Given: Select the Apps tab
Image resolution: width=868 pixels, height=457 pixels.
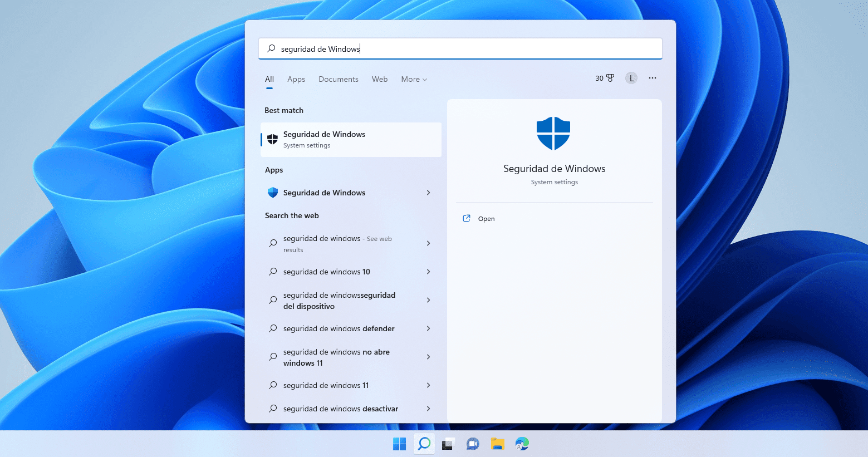Looking at the screenshot, I should [296, 79].
